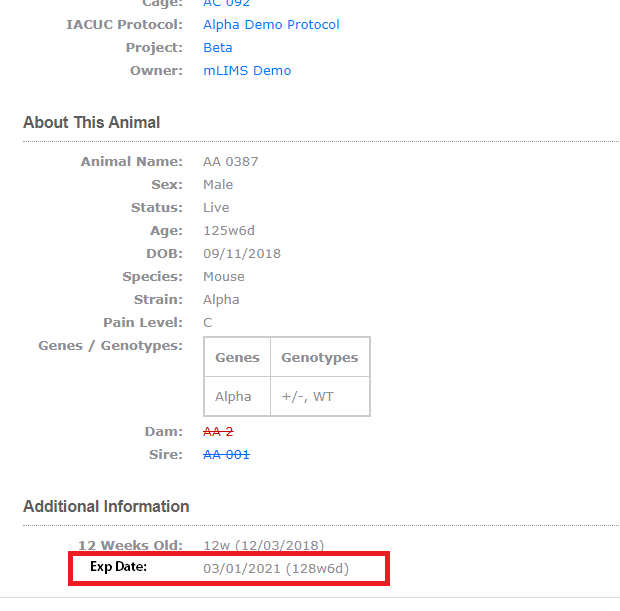This screenshot has height=611, width=620.
Task: Click the Genotypes column header
Action: click(320, 358)
